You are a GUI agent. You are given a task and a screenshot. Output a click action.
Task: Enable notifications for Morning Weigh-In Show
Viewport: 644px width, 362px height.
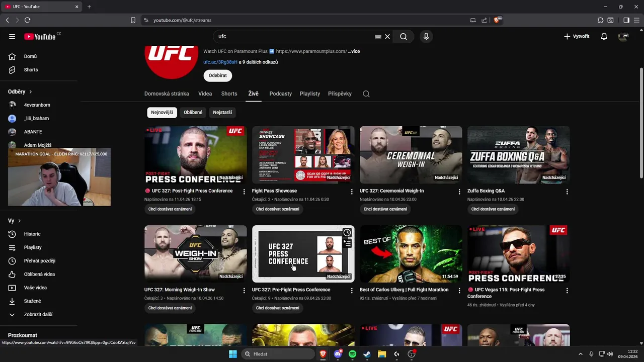click(x=170, y=308)
